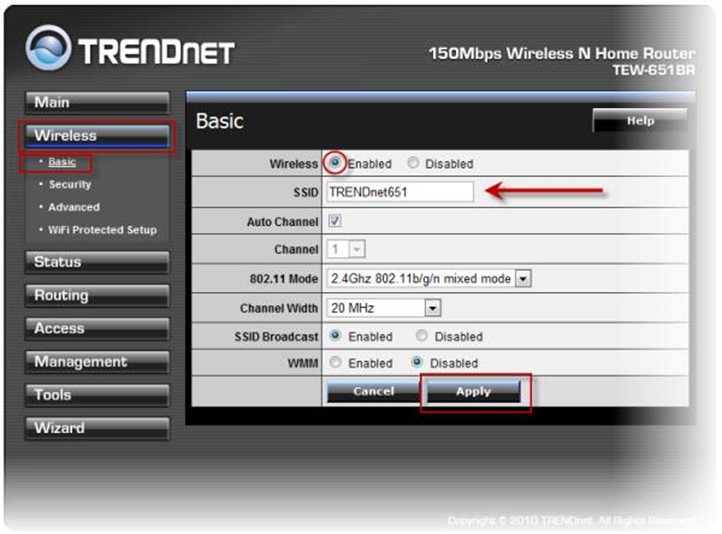This screenshot has height=534, width=722.
Task: Open the Advanced wireless settings
Action: tap(74, 207)
